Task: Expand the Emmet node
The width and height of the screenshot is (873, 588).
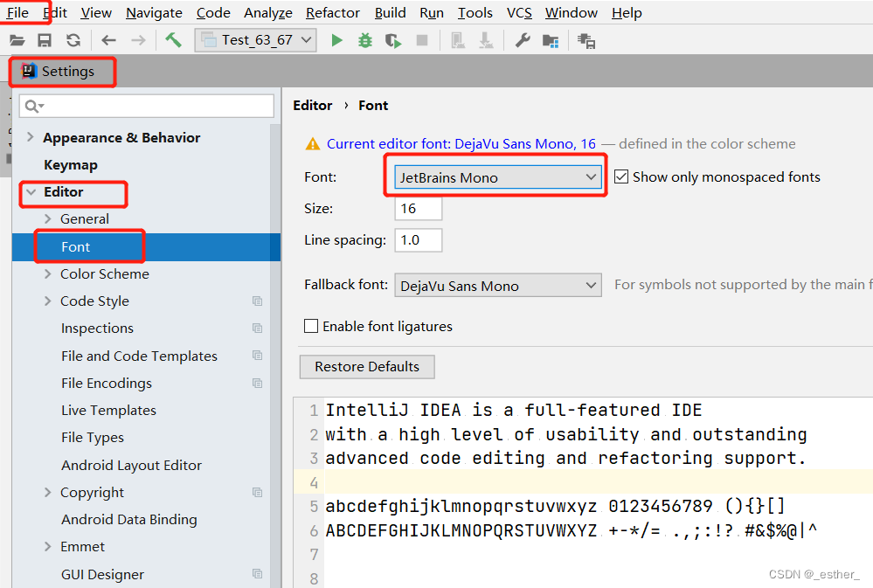Action: pyautogui.click(x=48, y=547)
